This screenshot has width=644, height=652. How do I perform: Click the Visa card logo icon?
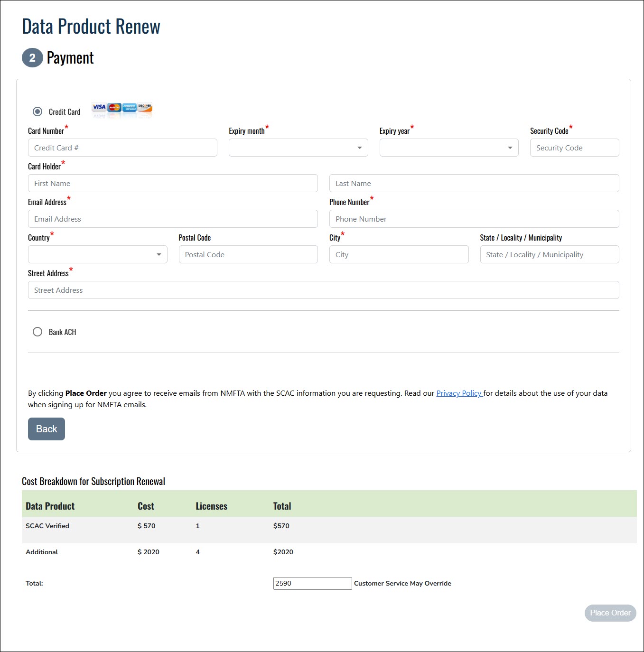[x=99, y=107]
